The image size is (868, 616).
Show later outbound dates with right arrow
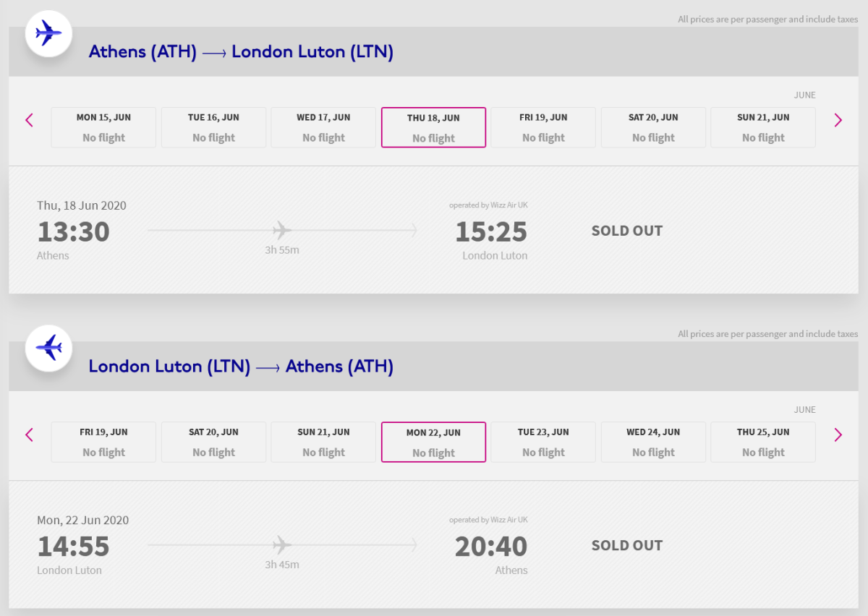[838, 120]
